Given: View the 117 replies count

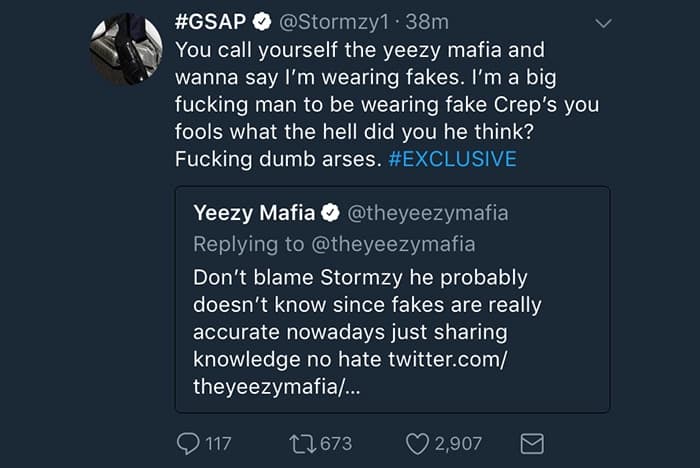Looking at the screenshot, I should (218, 442).
